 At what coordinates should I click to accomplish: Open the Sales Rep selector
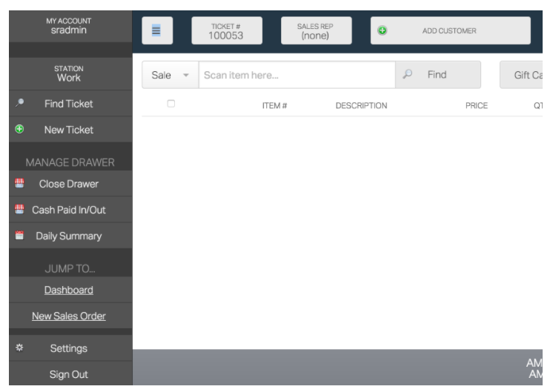pos(317,31)
